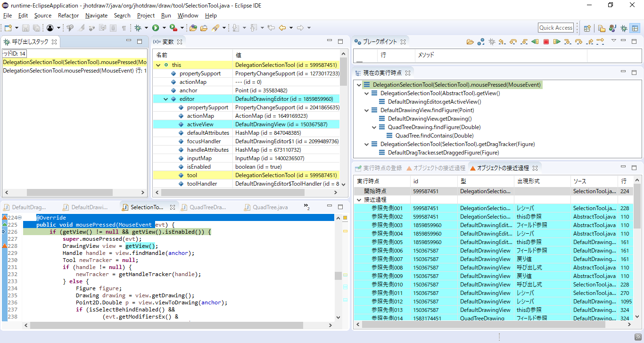
Task: Show hidden editor tabs chevron
Action: pos(306,207)
